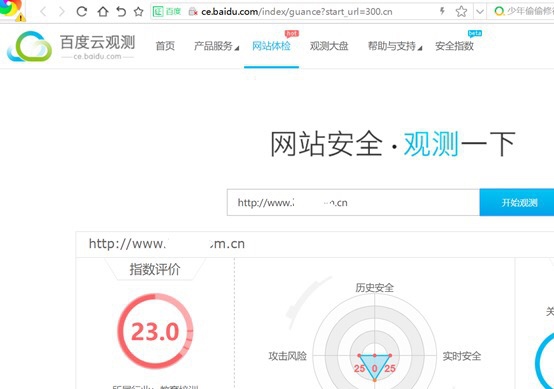Click the 百度云观测 cloud logo
The image size is (554, 389).
[x=30, y=47]
